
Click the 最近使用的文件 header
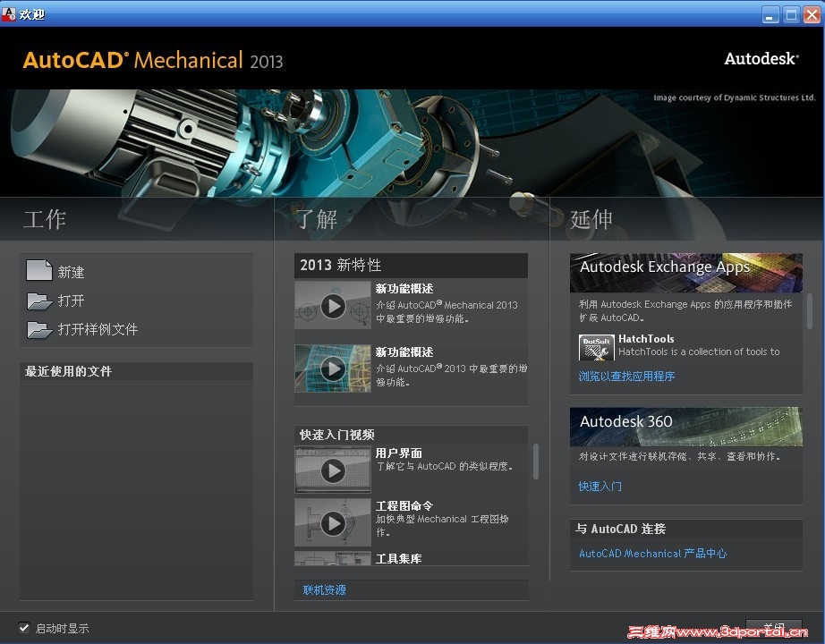(x=136, y=371)
